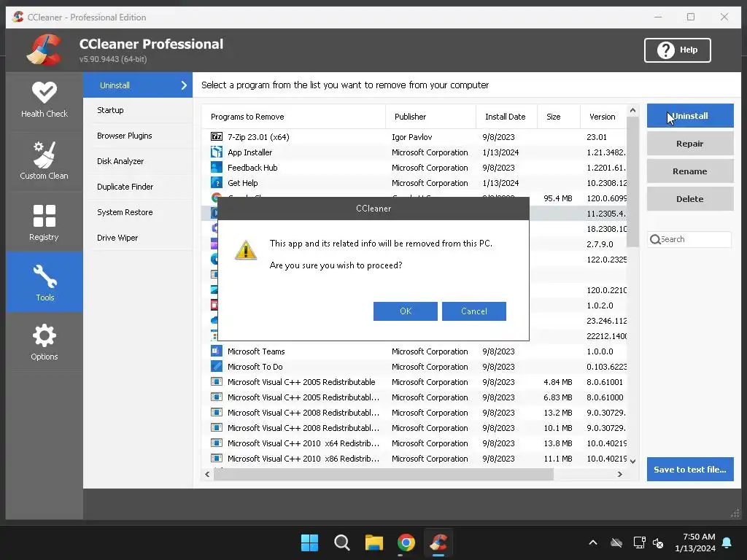
Task: Show hidden tray icons chevron
Action: click(x=593, y=542)
